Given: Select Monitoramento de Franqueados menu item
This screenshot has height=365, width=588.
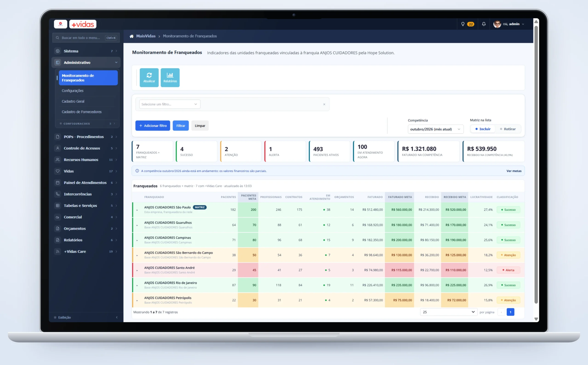Looking at the screenshot, I should 88,78.
